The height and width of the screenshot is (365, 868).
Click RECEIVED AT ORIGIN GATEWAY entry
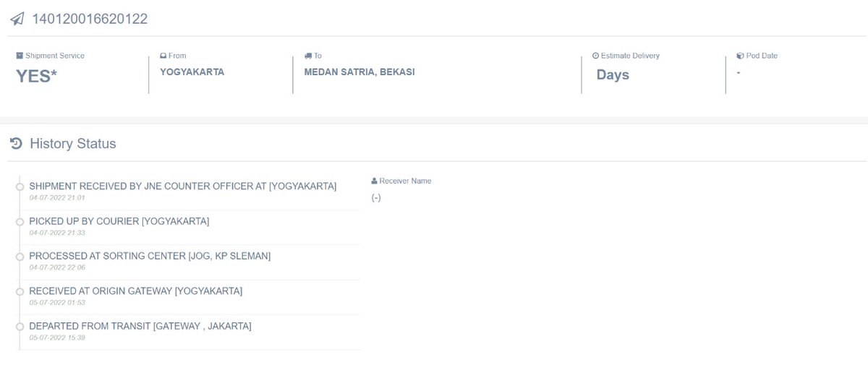point(135,291)
